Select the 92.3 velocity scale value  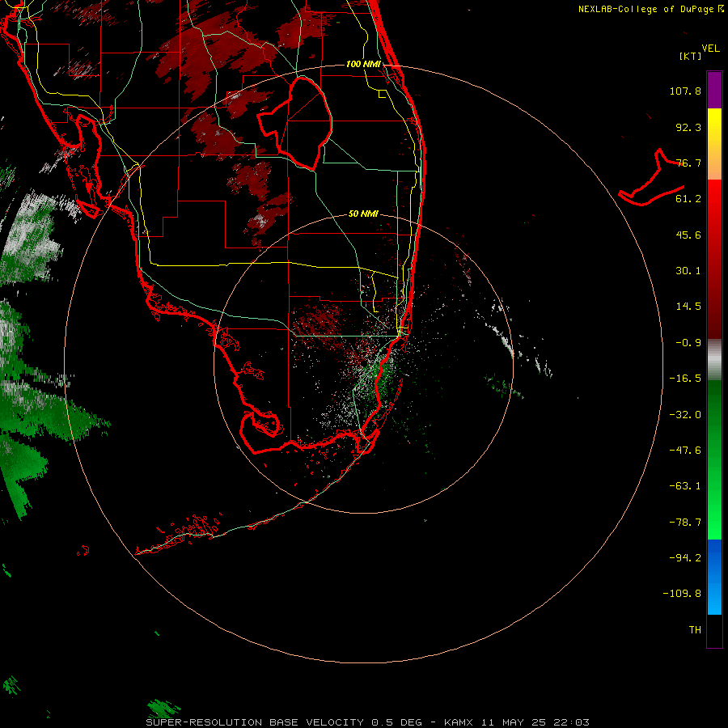click(x=688, y=127)
